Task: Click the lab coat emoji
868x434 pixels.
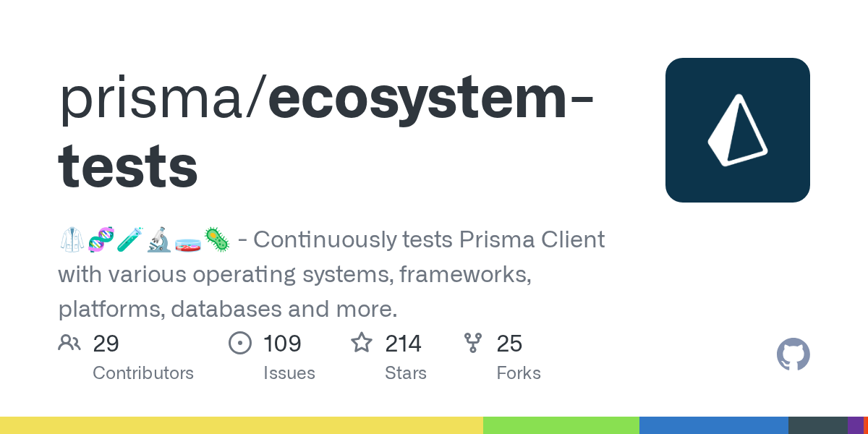Action: pos(72,240)
